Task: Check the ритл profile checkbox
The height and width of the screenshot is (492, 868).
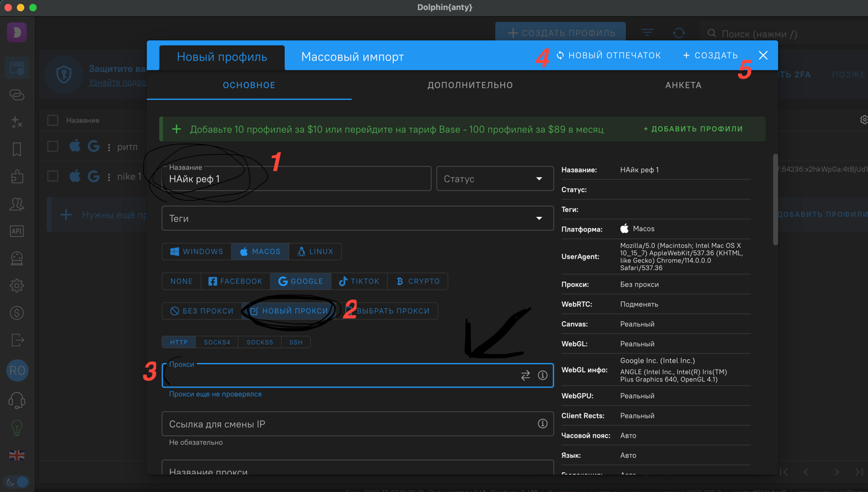Action: 53,146
